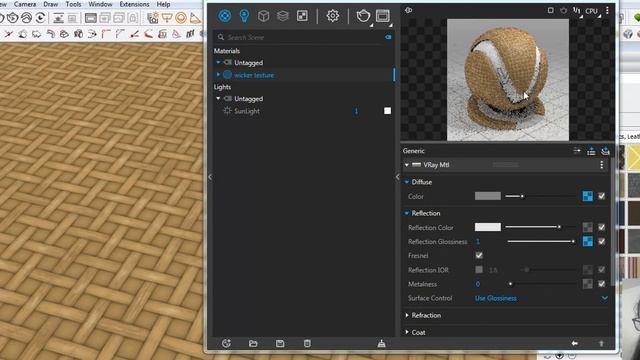Click the Add Layer icon beside Generic
The width and height of the screenshot is (640, 360).
605,151
